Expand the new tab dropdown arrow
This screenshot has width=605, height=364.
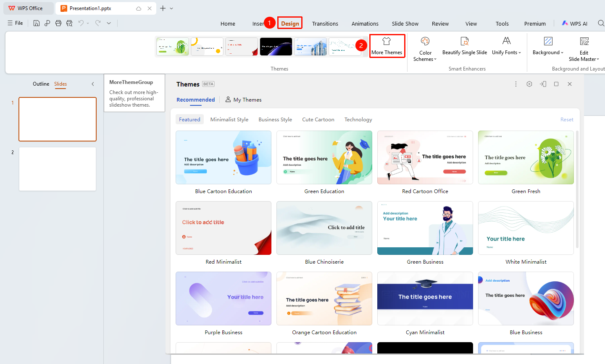point(171,8)
